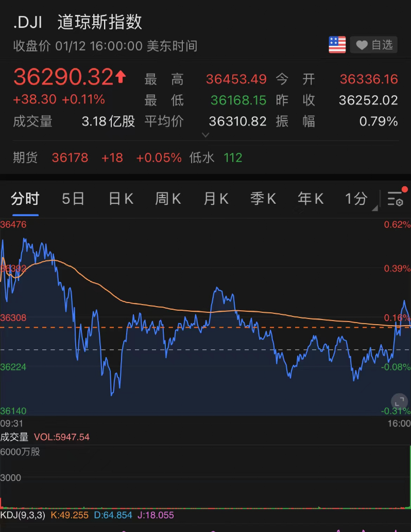Tap the open value 36336.16
Viewport: 411px width, 532px height.
369,79
